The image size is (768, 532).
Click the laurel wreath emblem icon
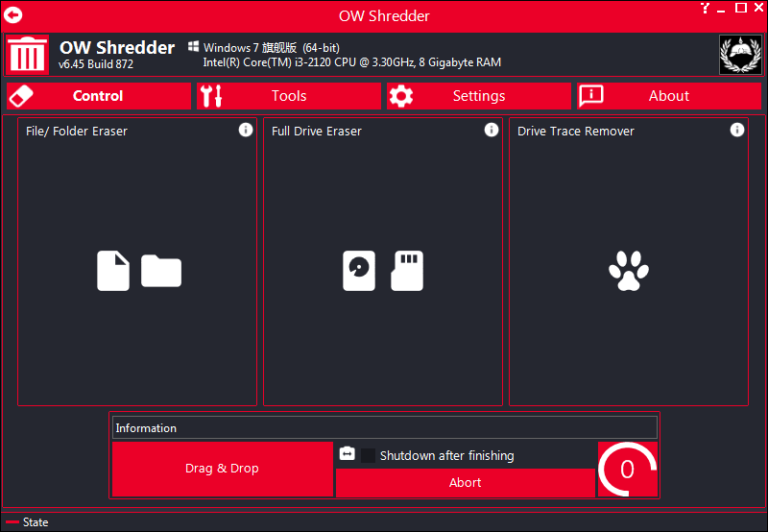[740, 55]
